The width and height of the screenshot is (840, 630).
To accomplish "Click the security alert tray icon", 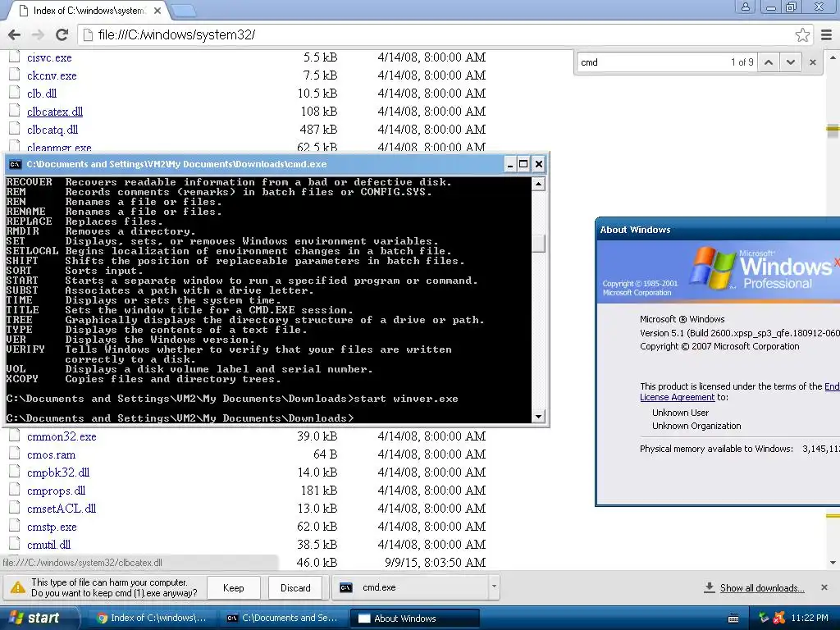I will pyautogui.click(x=779, y=618).
